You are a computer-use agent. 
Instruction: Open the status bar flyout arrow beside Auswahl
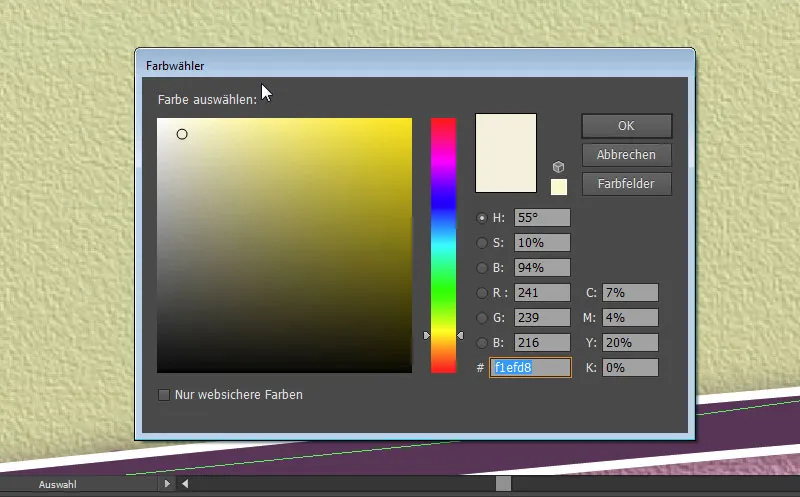(167, 483)
